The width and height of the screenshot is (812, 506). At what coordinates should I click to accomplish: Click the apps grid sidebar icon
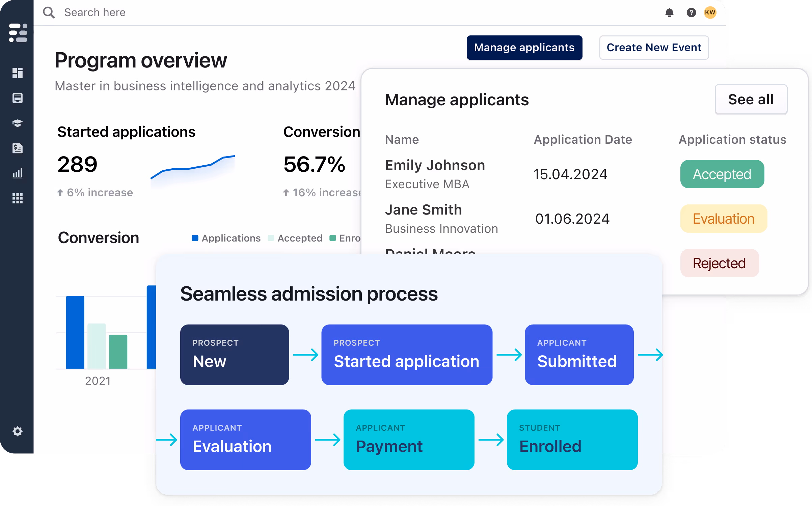pyautogui.click(x=18, y=198)
